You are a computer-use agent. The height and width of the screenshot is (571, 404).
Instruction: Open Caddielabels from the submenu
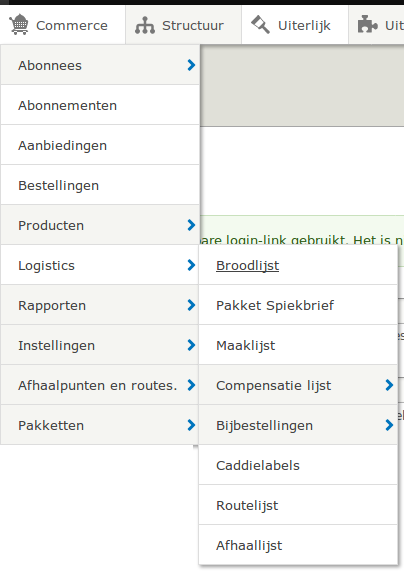click(298, 465)
